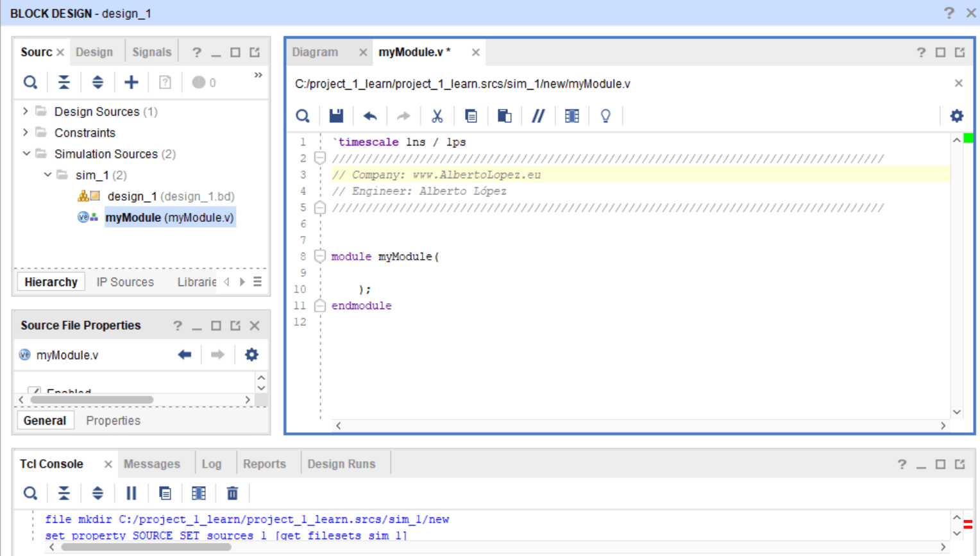Viewport: 980px width, 556px height.
Task: Click the Company comment line in the editor
Action: click(436, 174)
